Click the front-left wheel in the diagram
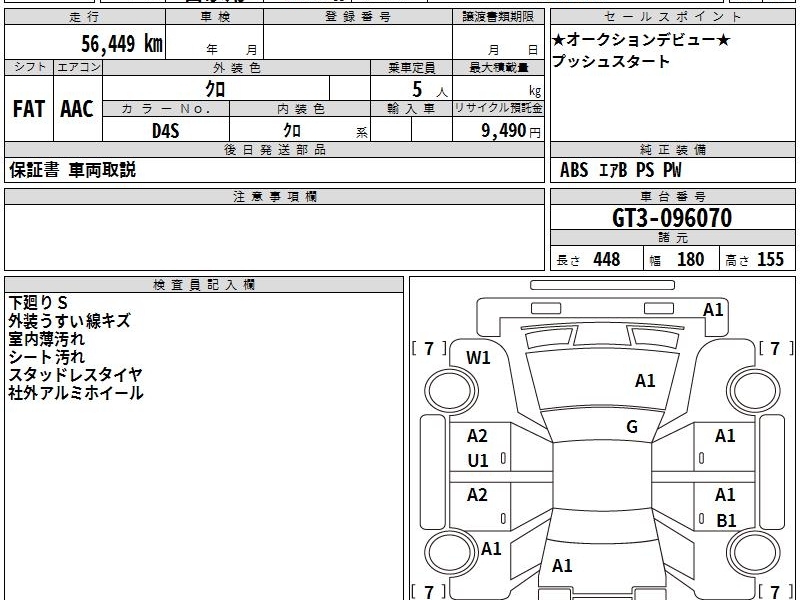800x600 pixels. click(x=451, y=391)
